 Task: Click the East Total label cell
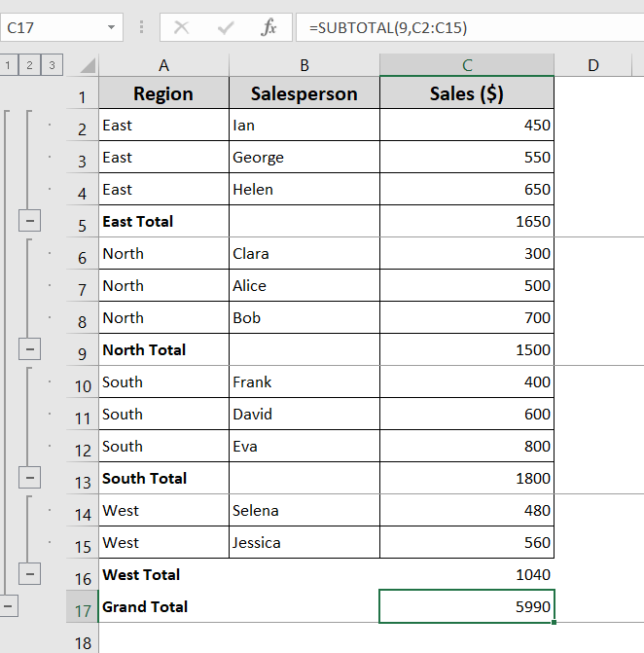[x=164, y=221]
